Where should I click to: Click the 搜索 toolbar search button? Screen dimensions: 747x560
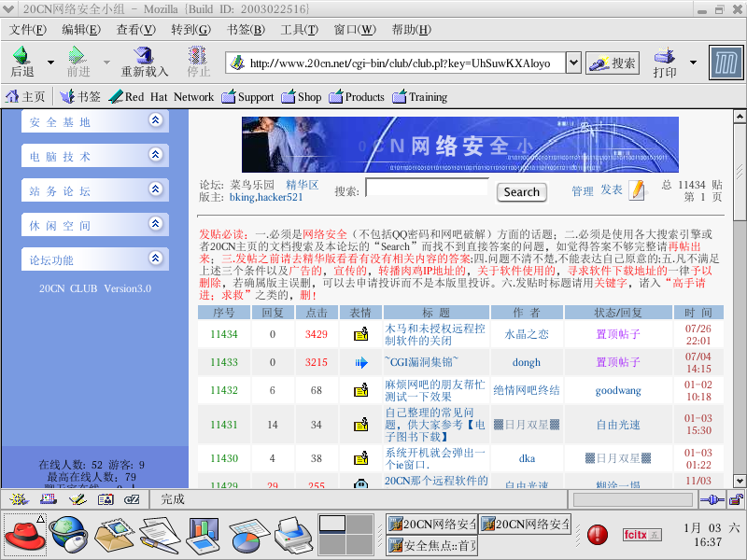(613, 63)
